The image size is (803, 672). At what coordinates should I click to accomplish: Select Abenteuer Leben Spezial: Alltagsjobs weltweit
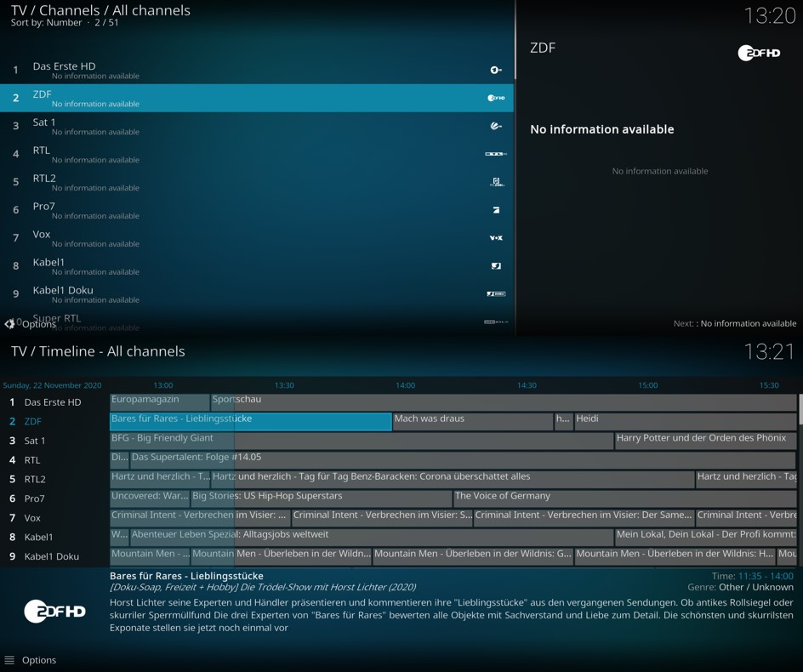(372, 538)
